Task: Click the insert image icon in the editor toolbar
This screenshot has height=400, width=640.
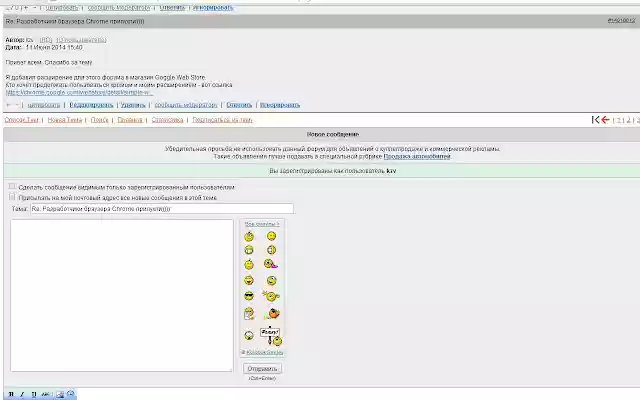Action: coord(60,394)
